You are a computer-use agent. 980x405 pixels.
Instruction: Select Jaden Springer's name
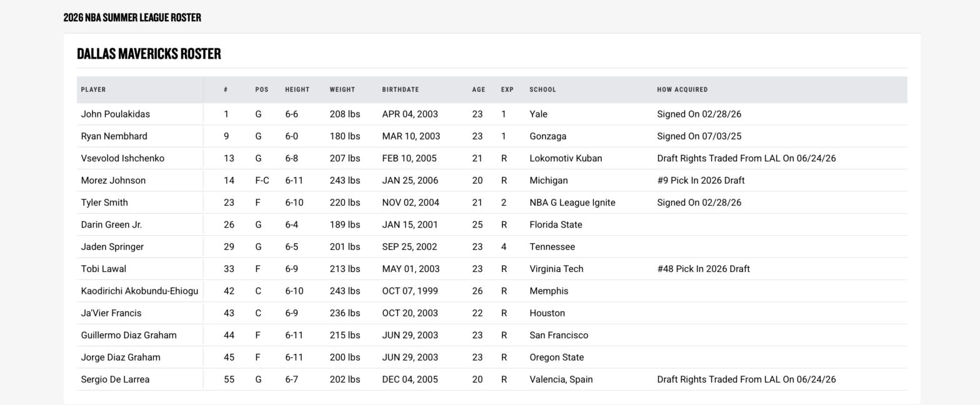[x=112, y=247]
